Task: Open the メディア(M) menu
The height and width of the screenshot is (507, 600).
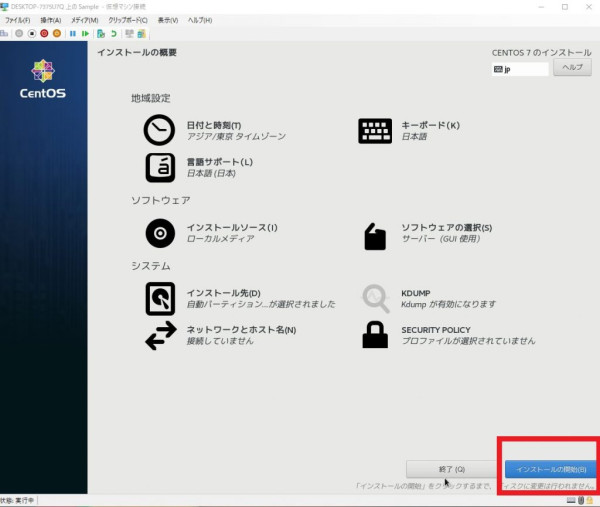Action: pos(84,20)
